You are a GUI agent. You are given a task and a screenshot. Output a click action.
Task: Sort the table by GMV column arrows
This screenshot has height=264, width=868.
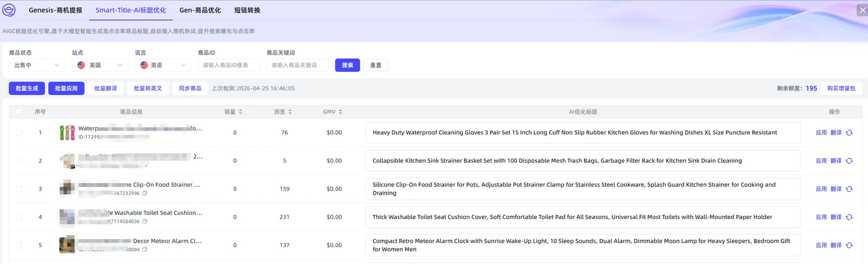[340, 112]
